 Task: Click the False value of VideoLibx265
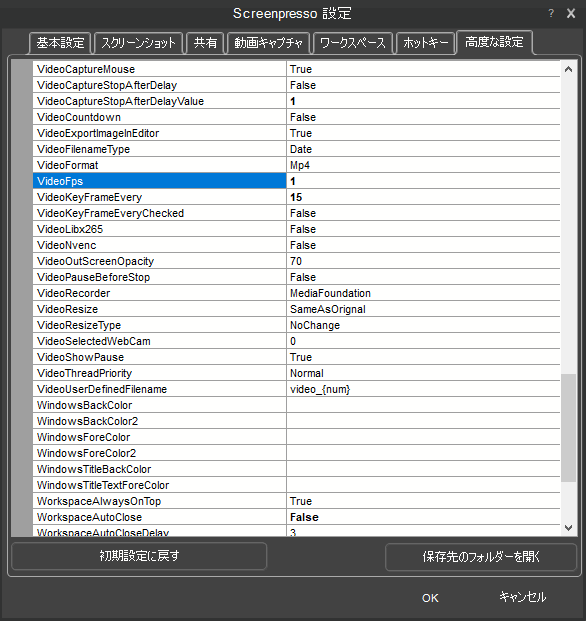[x=423, y=229]
